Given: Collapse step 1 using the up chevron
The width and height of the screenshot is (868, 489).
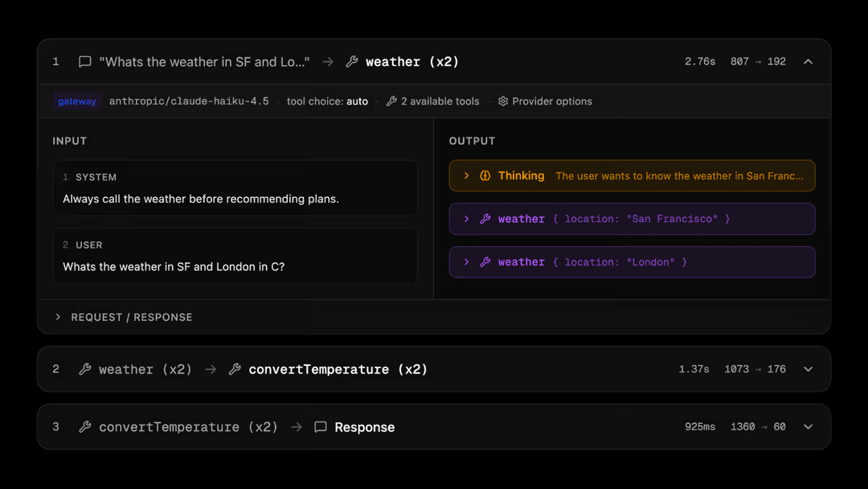Looking at the screenshot, I should pos(809,62).
